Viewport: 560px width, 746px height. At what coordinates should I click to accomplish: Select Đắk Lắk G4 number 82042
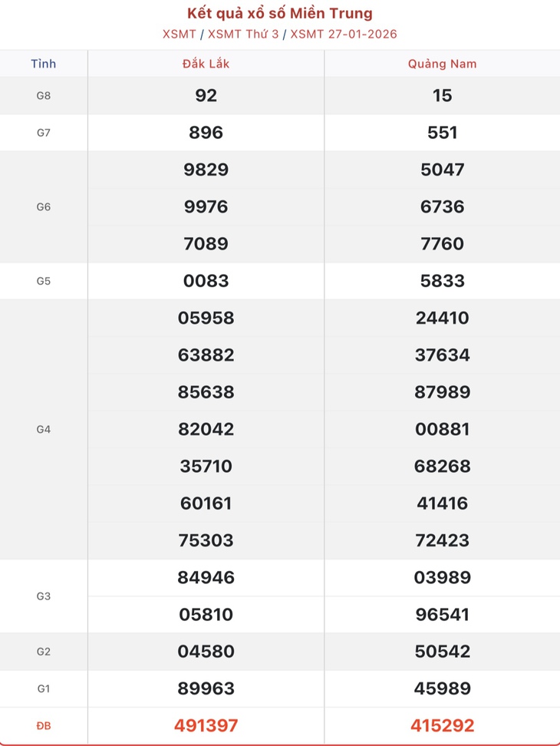click(206, 429)
